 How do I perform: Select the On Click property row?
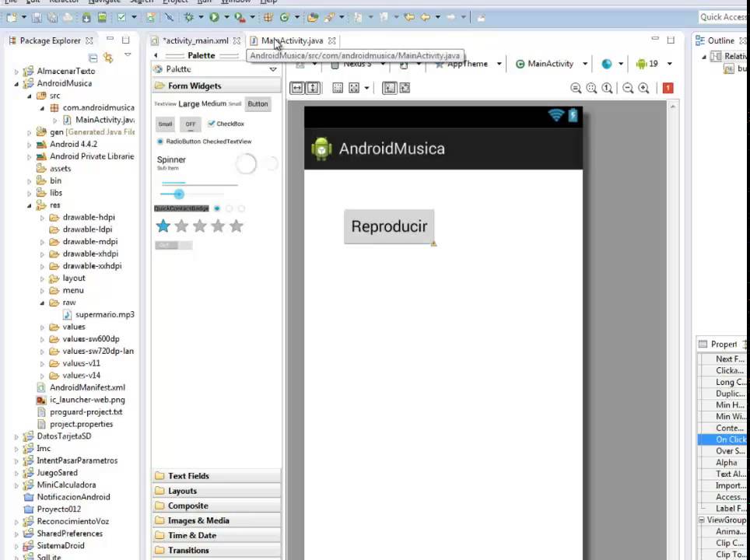(724, 439)
